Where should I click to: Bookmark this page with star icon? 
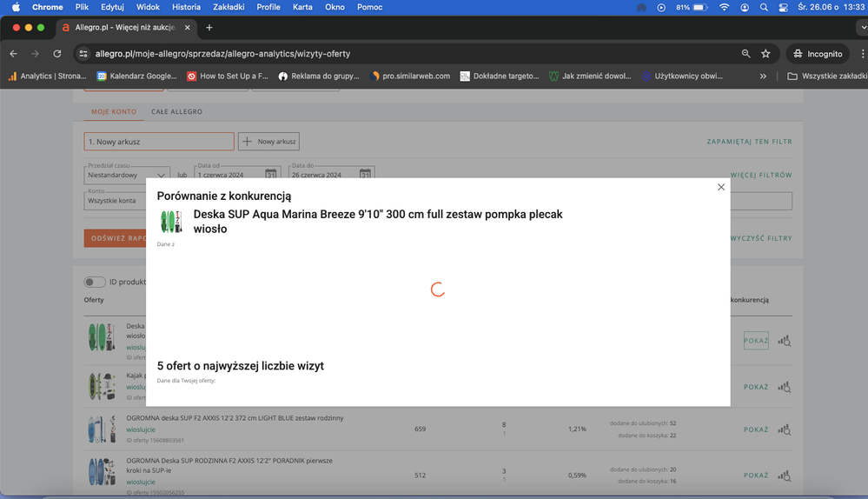coord(765,54)
